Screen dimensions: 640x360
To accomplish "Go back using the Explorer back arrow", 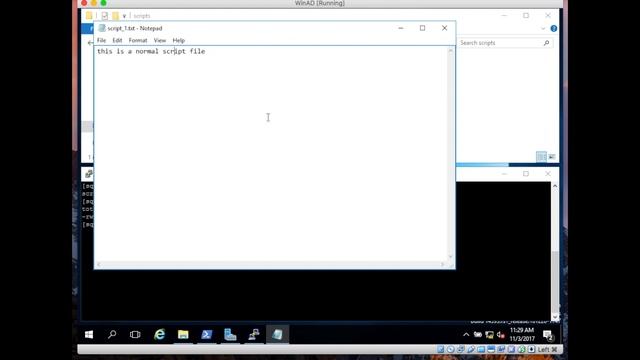I will (91, 42).
